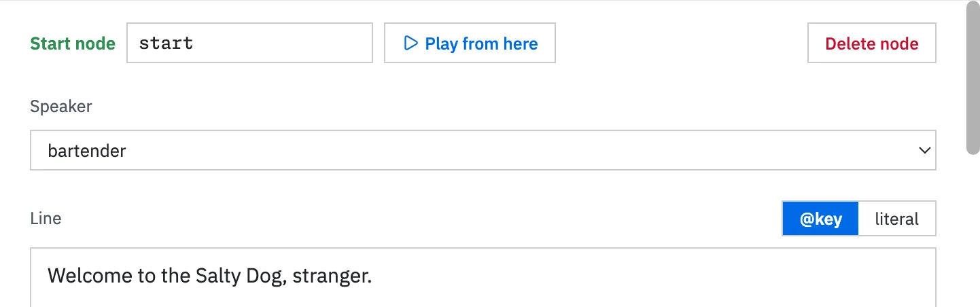Screen dimensions: 980x307
Task: Place cursor after the word stranger
Action: [368, 276]
